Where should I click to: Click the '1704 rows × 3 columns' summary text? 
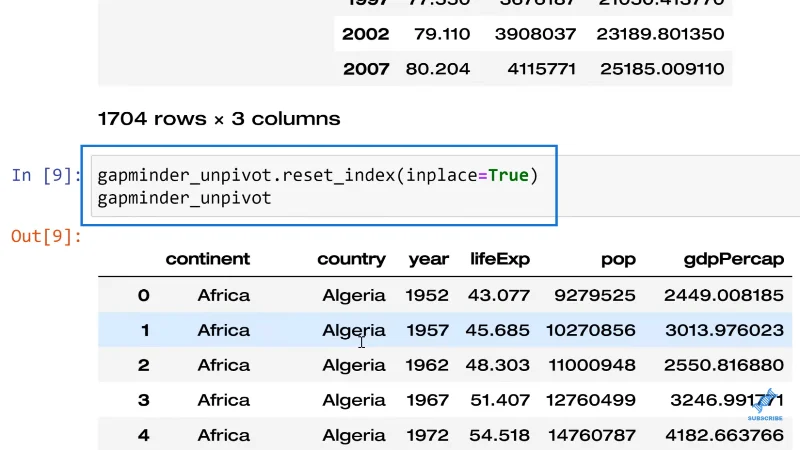(x=219, y=119)
